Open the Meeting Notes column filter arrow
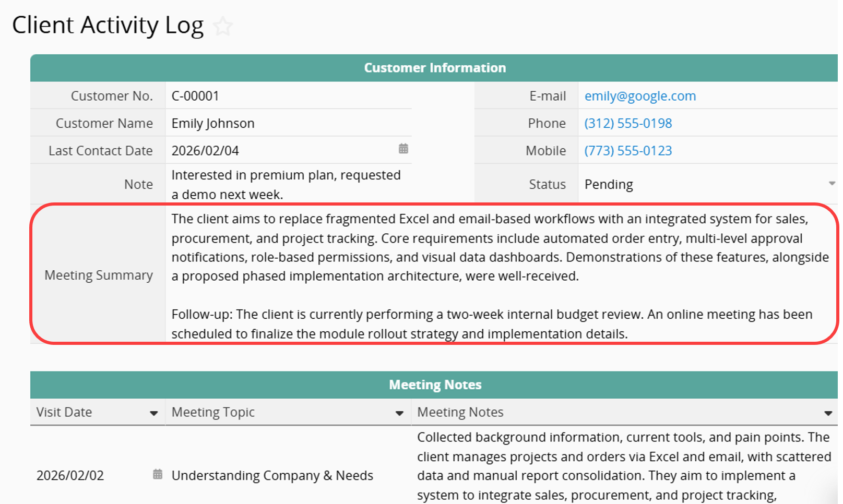Viewport: 843px width, 504px height. point(828,413)
